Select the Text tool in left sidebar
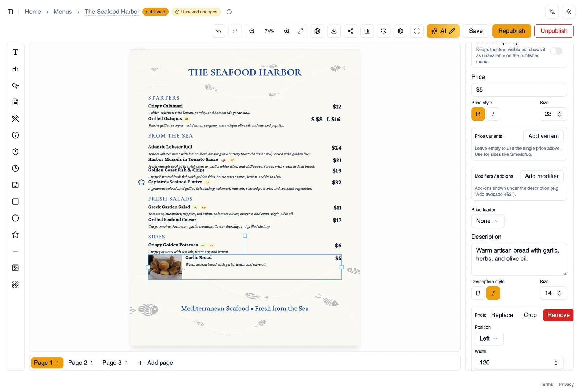The height and width of the screenshot is (392, 580). click(x=15, y=52)
